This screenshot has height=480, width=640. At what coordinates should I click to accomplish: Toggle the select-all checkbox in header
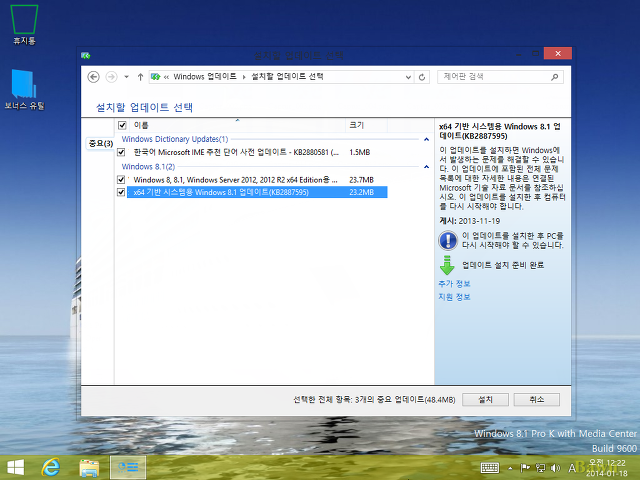click(x=122, y=125)
